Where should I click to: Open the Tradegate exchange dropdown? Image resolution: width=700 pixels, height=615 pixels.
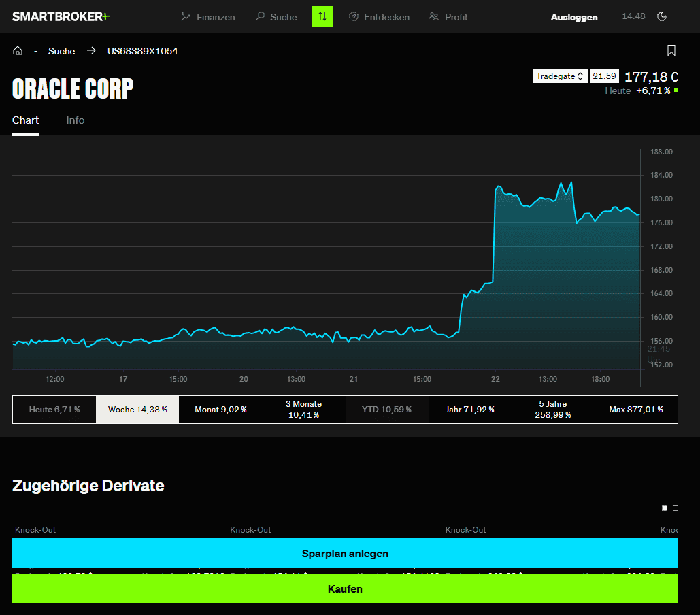(561, 76)
